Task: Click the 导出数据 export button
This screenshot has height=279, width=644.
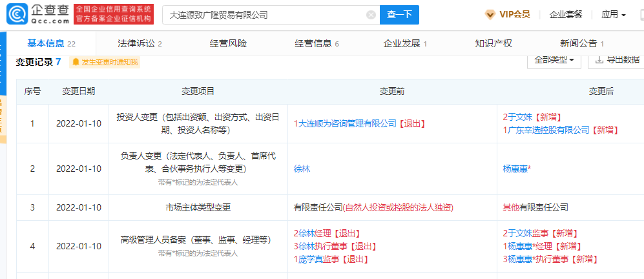Action: tap(618, 60)
